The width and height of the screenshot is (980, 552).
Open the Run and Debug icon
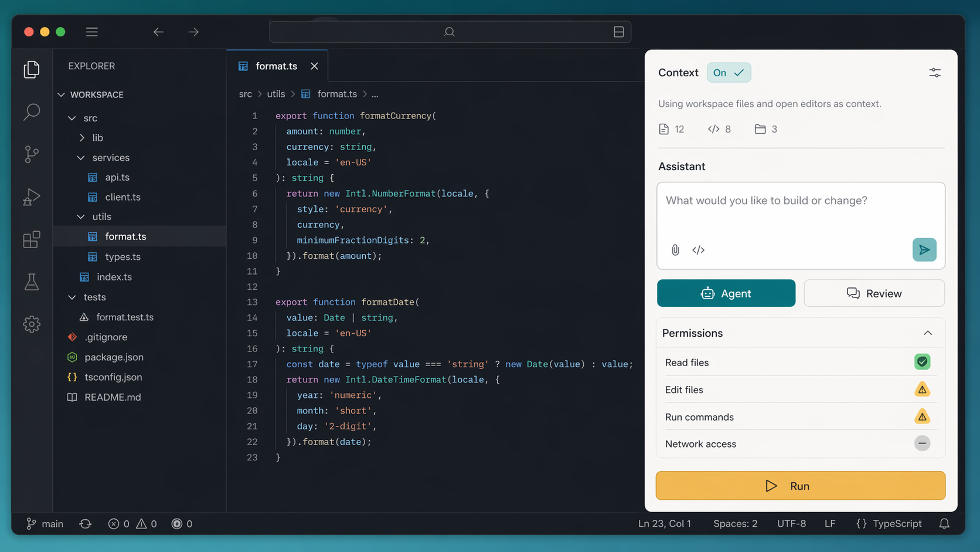(32, 197)
